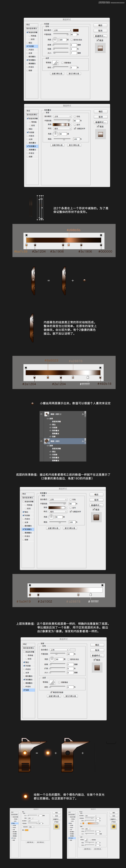Viewport: 126px width, 868px height.
Task: Click 确定 button in 投影 dialog
Action: point(97,645)
